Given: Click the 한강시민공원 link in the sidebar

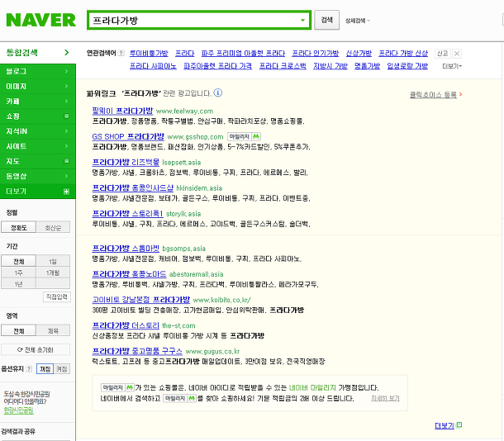Looking at the screenshot, I should [x=19, y=410].
